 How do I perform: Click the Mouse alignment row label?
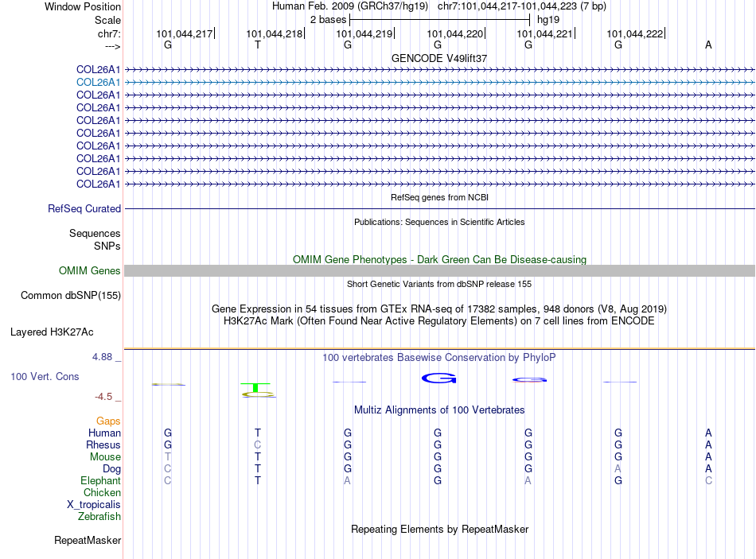coord(105,457)
